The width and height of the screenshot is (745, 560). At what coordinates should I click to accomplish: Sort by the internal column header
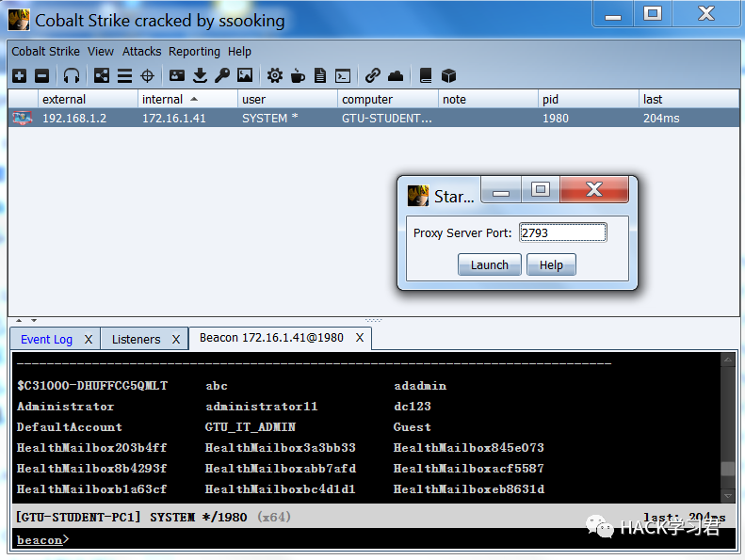click(187, 99)
